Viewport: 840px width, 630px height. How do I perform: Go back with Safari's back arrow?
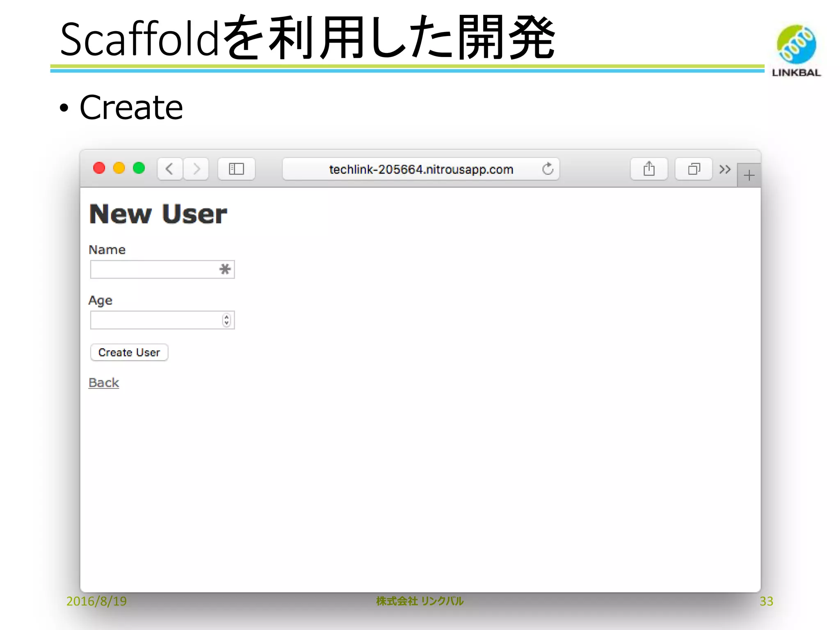point(170,169)
